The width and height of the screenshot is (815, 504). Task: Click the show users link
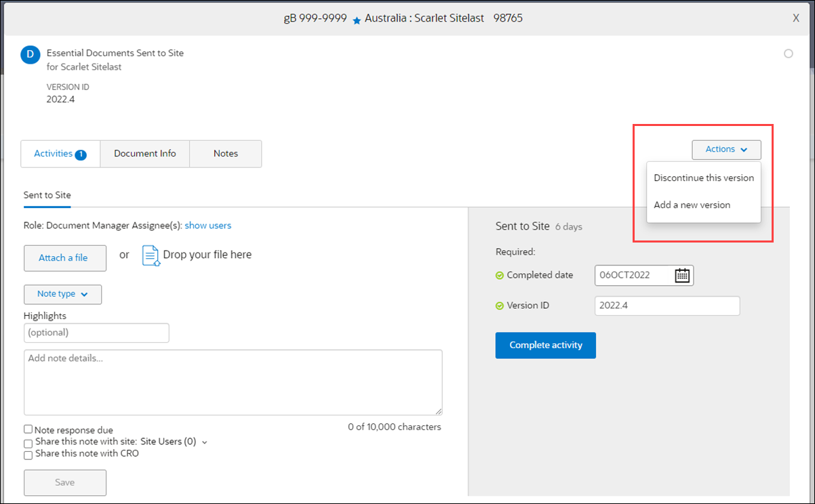[207, 225]
